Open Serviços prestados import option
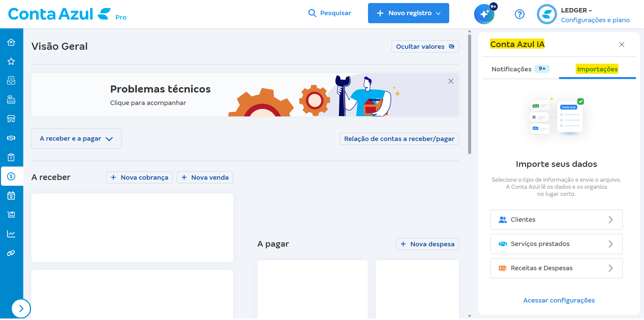This screenshot has height=320, width=644. pyautogui.click(x=556, y=244)
